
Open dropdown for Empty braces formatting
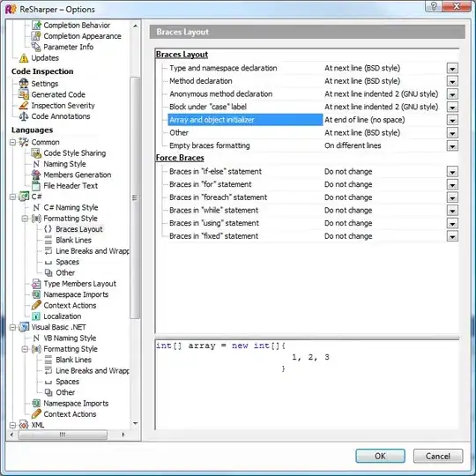click(x=452, y=146)
